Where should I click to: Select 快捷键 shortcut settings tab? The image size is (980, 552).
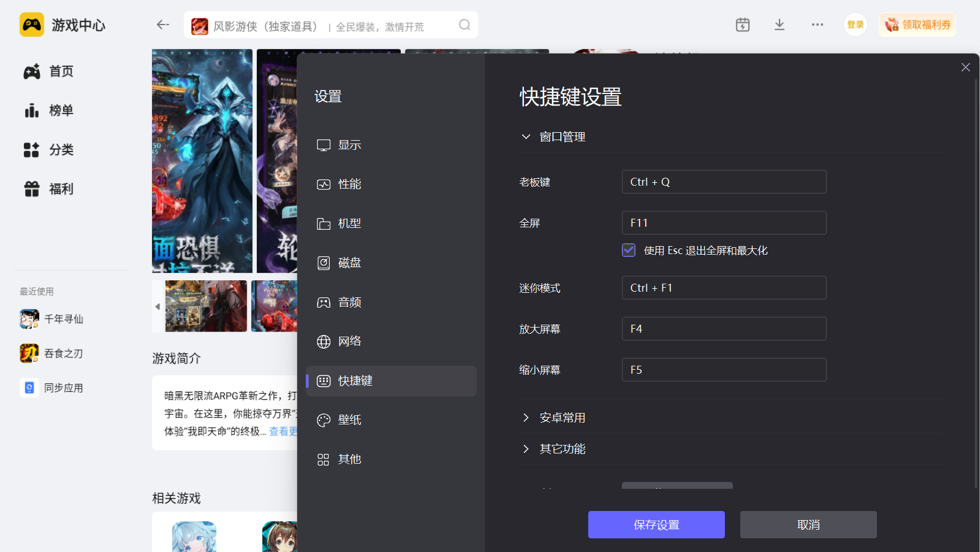pos(391,381)
